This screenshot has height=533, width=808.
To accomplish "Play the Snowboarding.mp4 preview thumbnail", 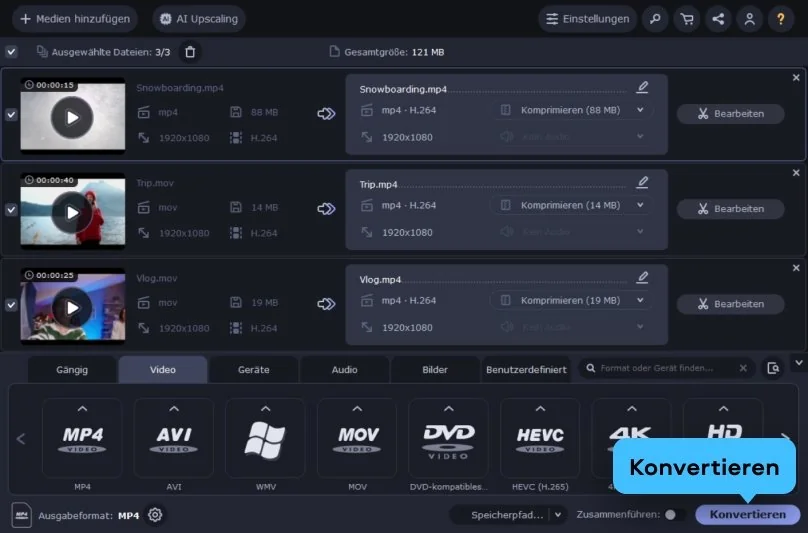I will point(72,118).
